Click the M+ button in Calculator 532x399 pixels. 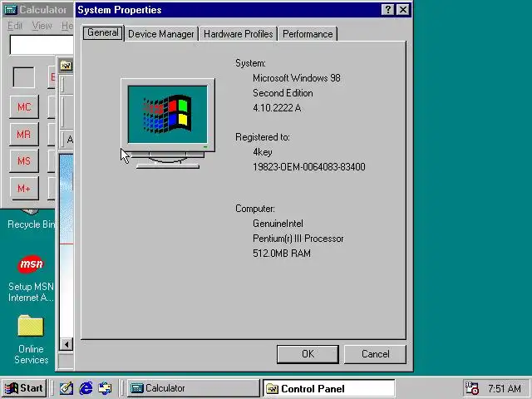(x=24, y=189)
